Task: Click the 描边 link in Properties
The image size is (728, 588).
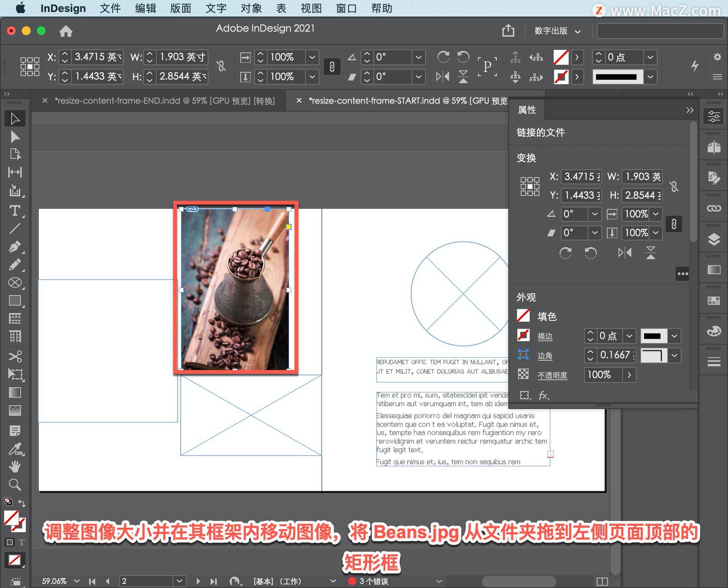Action: (x=545, y=336)
